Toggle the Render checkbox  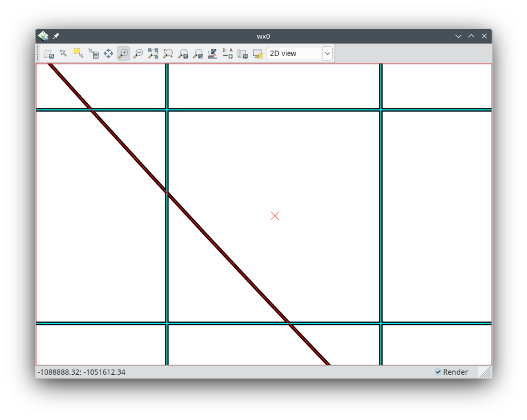point(438,372)
